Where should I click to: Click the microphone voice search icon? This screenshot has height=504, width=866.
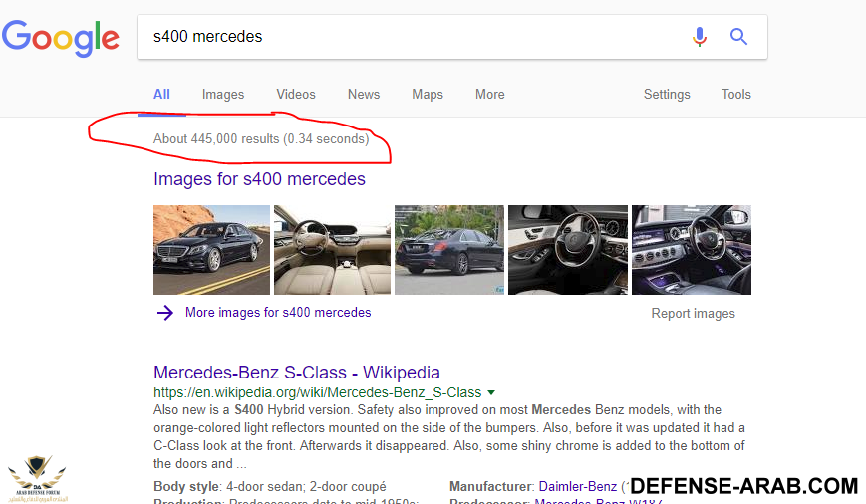point(700,37)
